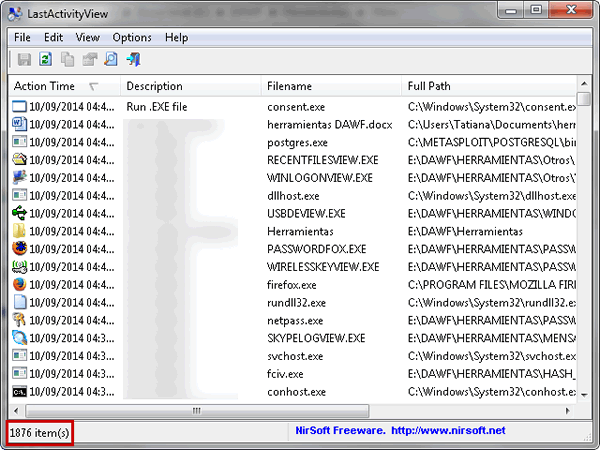
Task: Click the console icon for conhost.exe
Action: [19, 391]
